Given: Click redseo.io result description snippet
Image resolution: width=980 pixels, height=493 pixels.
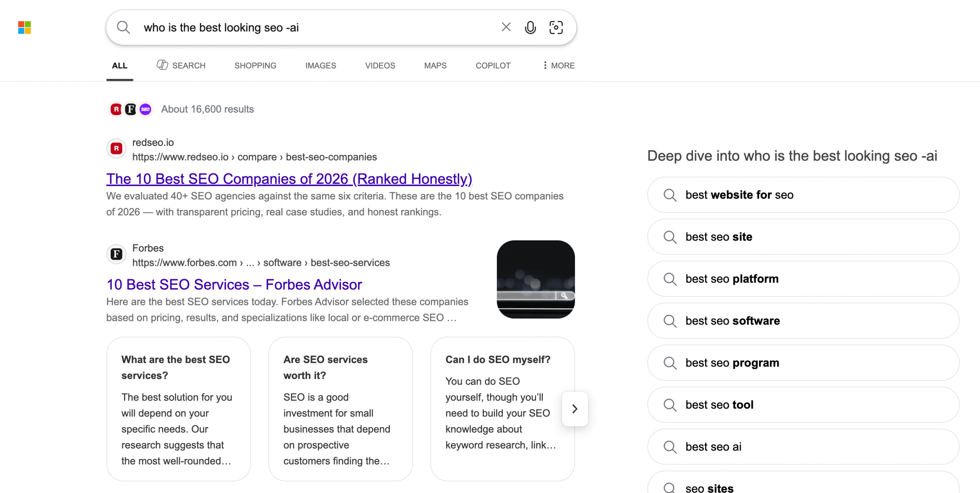Looking at the screenshot, I should click(335, 204).
